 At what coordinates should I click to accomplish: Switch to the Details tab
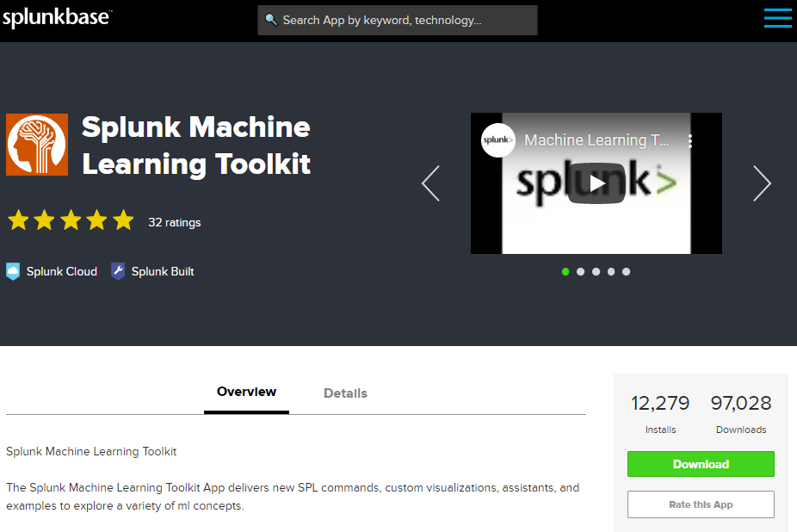tap(345, 393)
